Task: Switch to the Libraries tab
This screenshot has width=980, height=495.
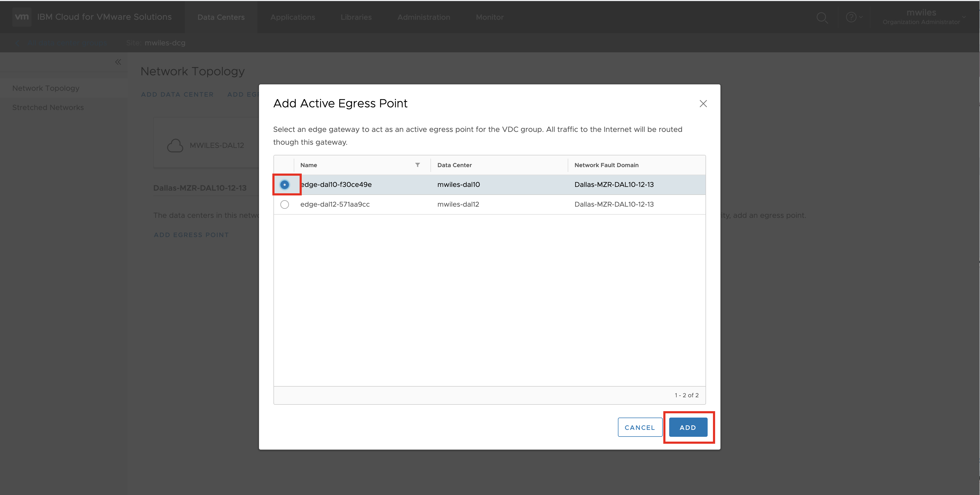Action: click(356, 17)
